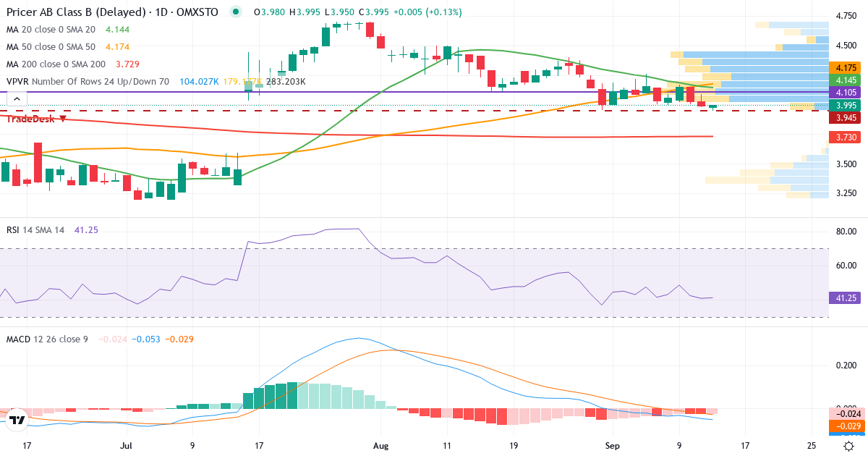Click the 4.175 orange price label
The width and height of the screenshot is (868, 456).
click(846, 67)
